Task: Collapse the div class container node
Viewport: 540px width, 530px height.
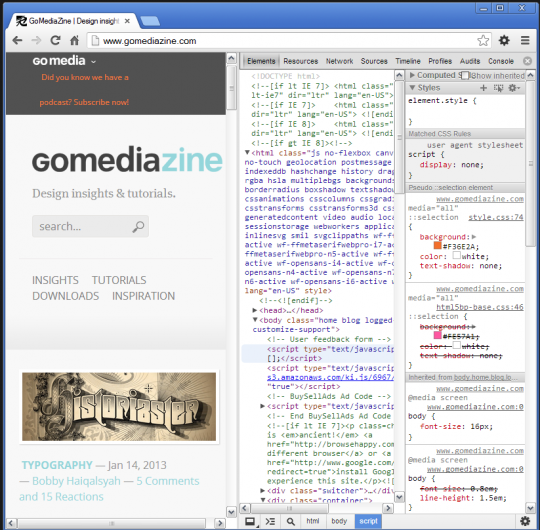Action: click(x=262, y=500)
